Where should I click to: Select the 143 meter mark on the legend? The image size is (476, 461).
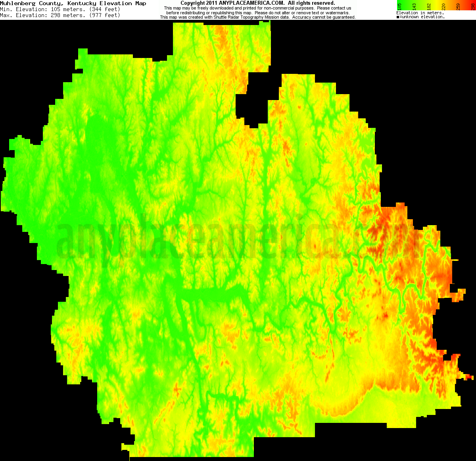coord(415,6)
